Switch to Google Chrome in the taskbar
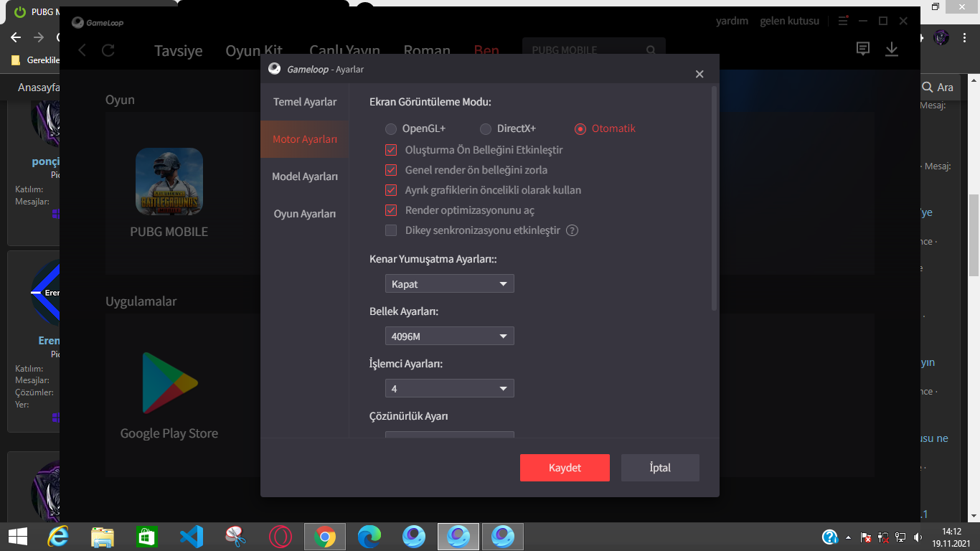 325,537
